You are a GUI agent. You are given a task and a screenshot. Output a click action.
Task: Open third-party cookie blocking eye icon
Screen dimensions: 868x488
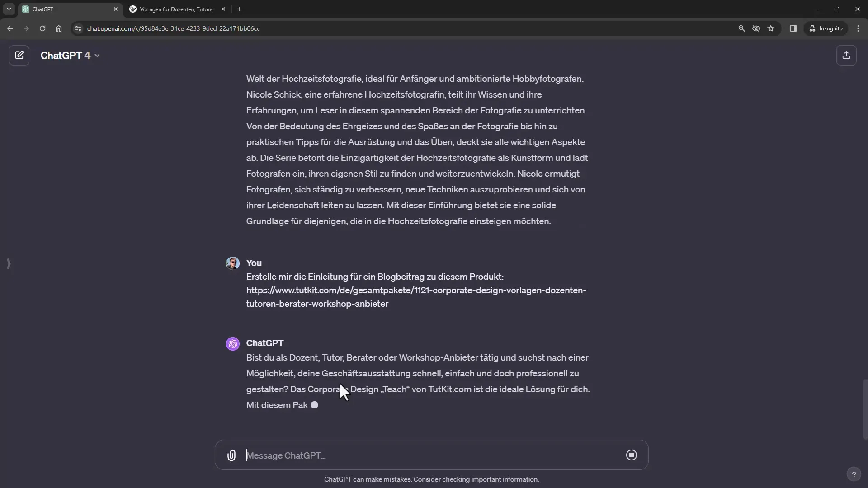756,28
